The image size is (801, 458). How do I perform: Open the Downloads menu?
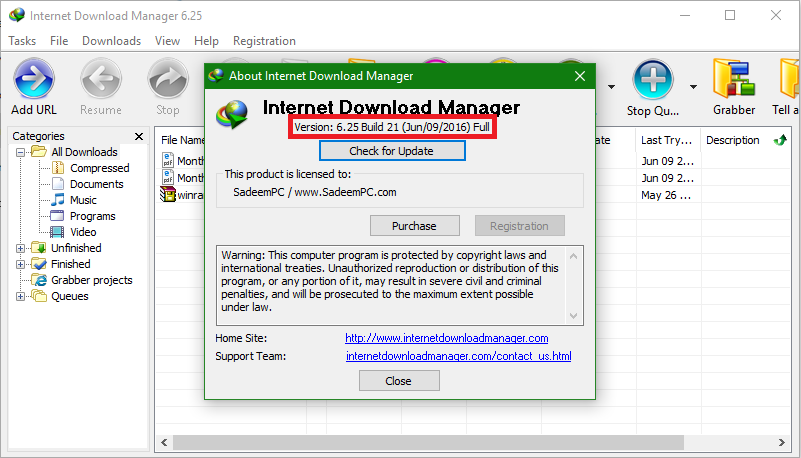[x=111, y=41]
